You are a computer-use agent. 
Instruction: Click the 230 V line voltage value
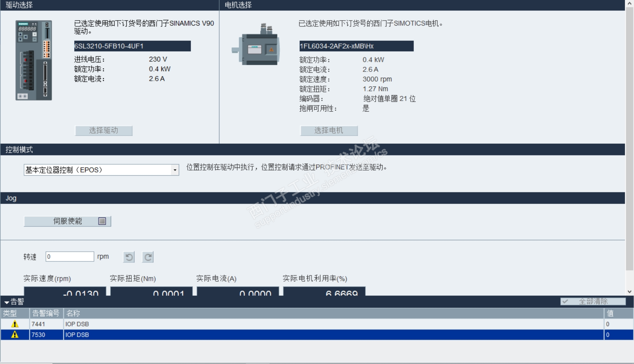tap(158, 59)
